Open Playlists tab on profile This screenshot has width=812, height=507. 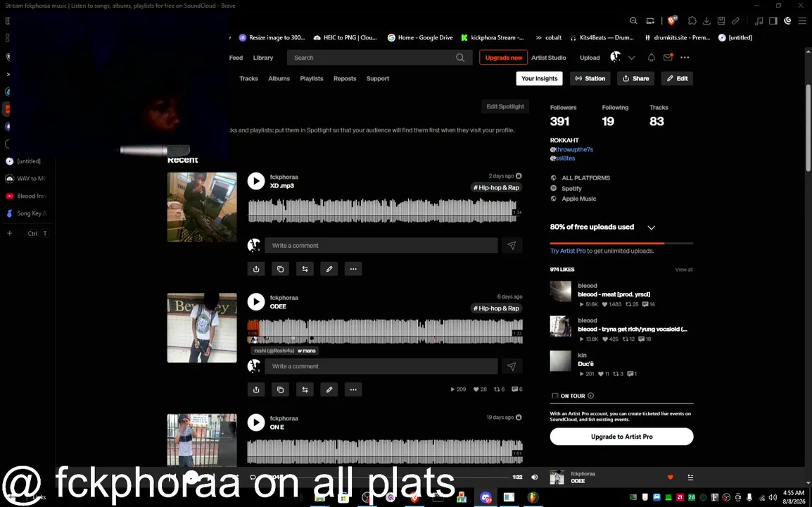(312, 79)
